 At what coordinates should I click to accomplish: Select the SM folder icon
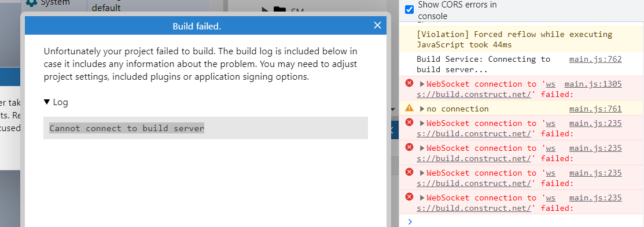click(x=279, y=9)
